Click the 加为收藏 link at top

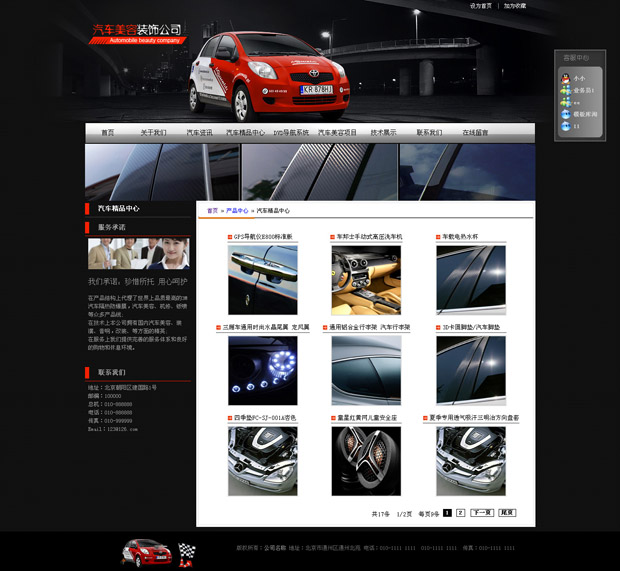515,6
